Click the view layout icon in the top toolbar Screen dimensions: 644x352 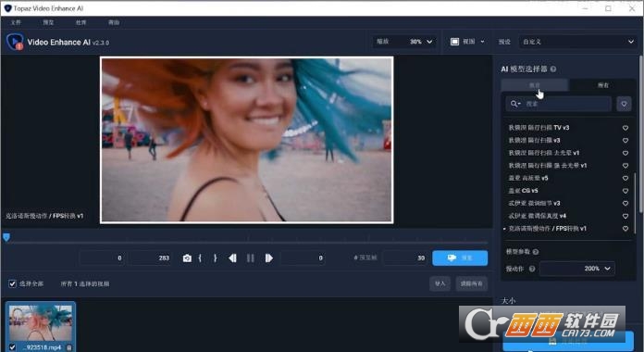click(454, 42)
